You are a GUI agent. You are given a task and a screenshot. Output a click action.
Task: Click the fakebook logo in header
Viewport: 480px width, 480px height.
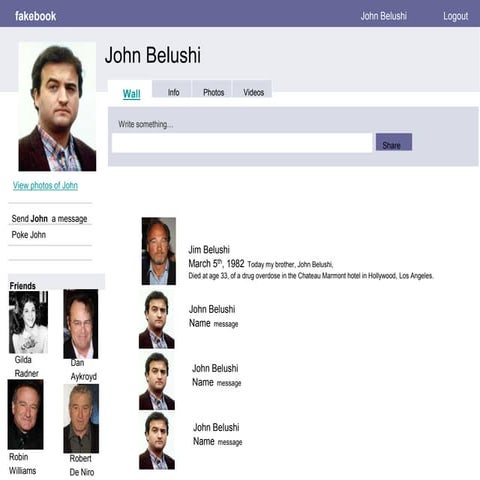36,16
